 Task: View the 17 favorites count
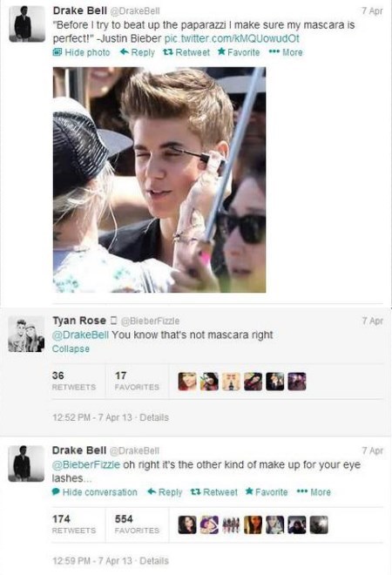tap(137, 381)
